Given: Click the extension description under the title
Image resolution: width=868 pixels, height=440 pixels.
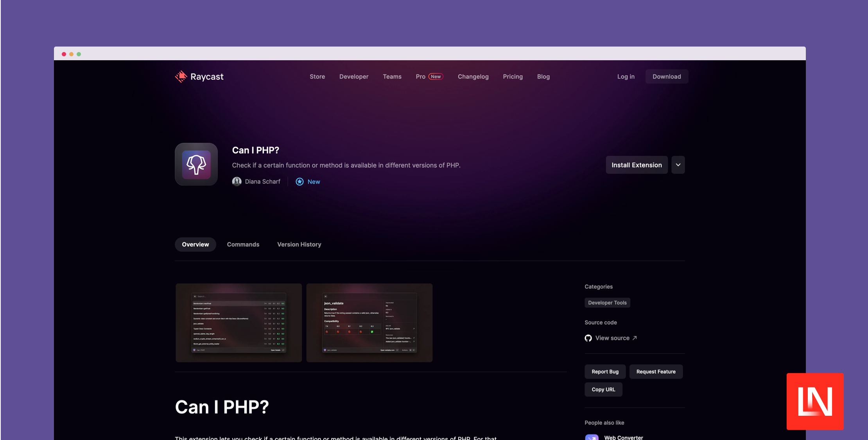Looking at the screenshot, I should point(346,165).
